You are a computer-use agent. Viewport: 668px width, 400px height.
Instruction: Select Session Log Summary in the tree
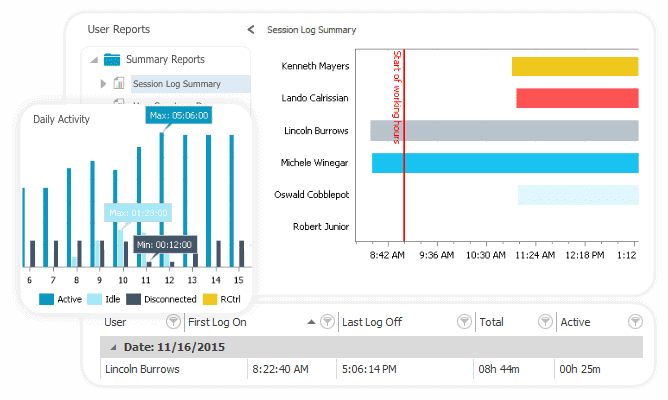coord(176,84)
